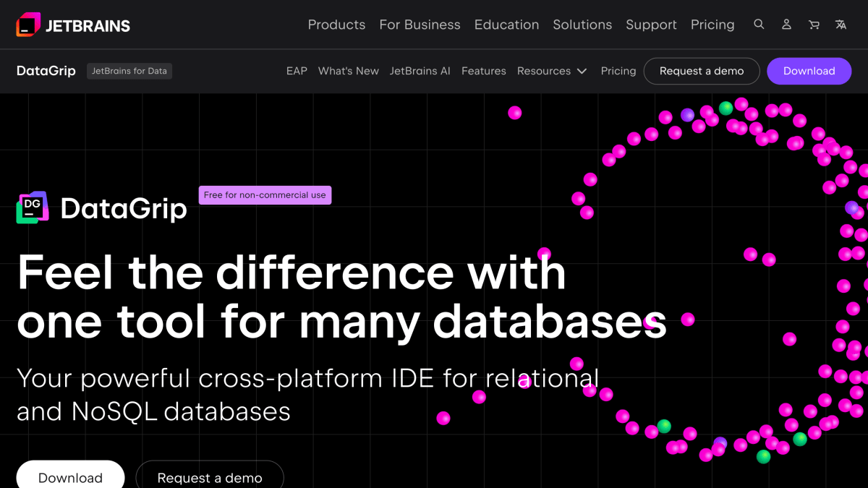Click the Free for non-commercial use badge
This screenshot has height=488, width=868.
pos(265,195)
